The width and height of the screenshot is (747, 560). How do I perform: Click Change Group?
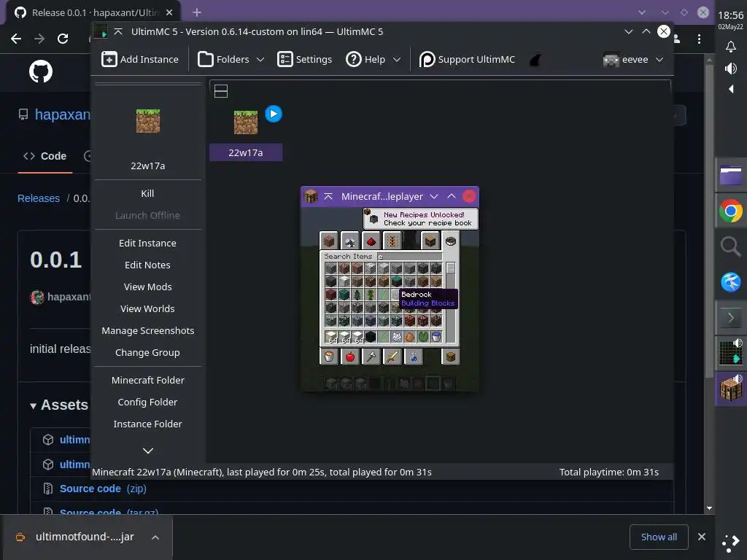coord(147,352)
